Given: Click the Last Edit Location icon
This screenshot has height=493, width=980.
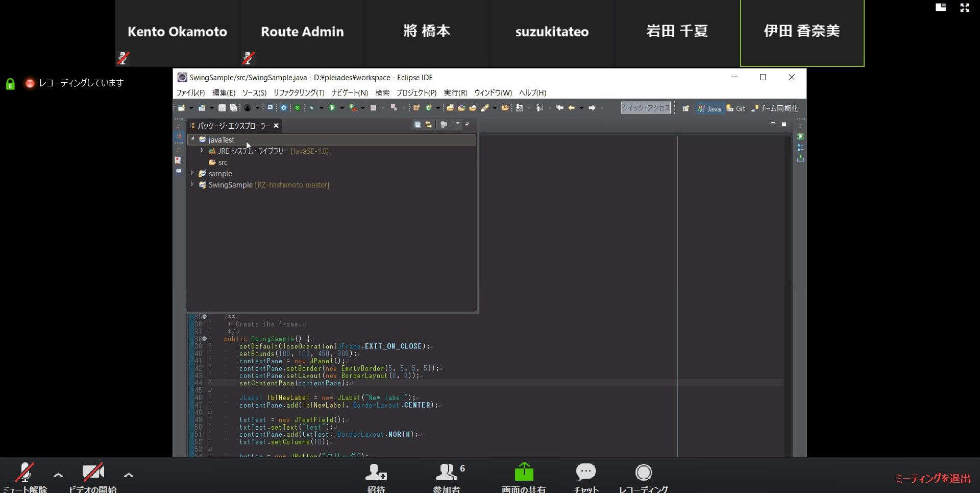Looking at the screenshot, I should tap(559, 108).
